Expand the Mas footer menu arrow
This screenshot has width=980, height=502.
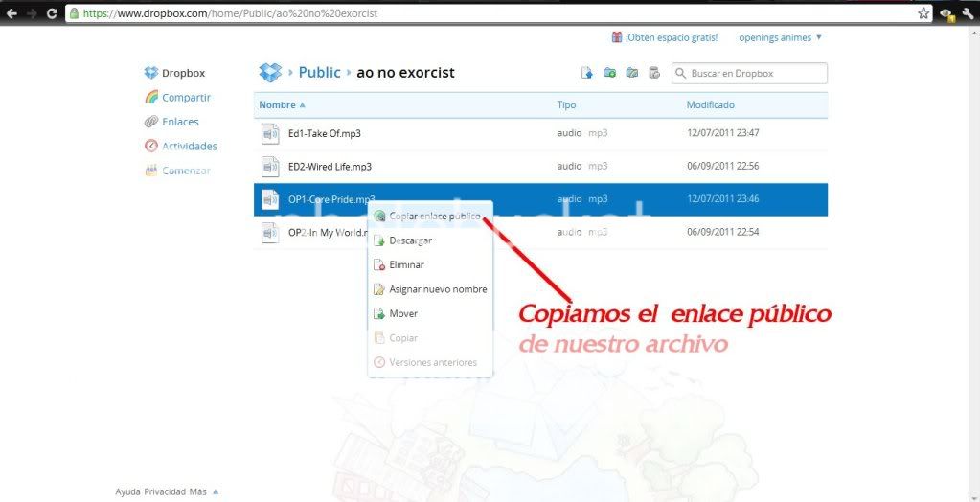(216, 492)
